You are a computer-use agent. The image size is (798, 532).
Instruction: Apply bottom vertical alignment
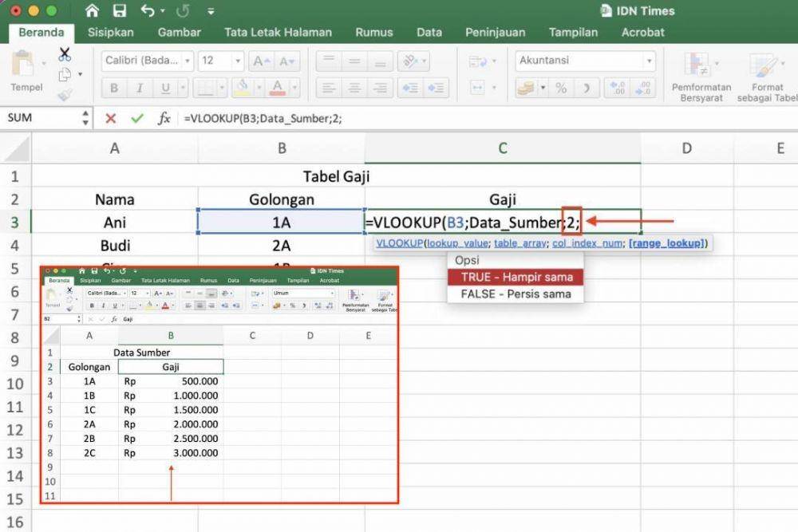[380, 61]
